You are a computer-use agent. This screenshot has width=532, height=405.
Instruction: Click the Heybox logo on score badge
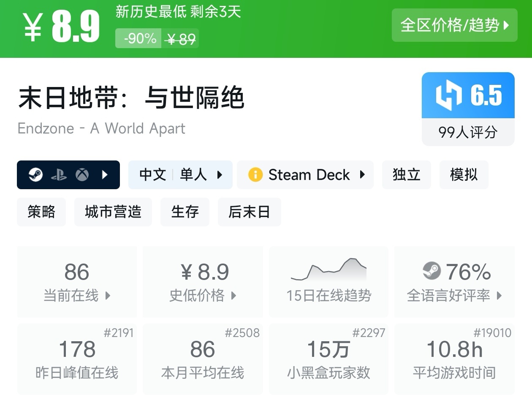(x=448, y=95)
